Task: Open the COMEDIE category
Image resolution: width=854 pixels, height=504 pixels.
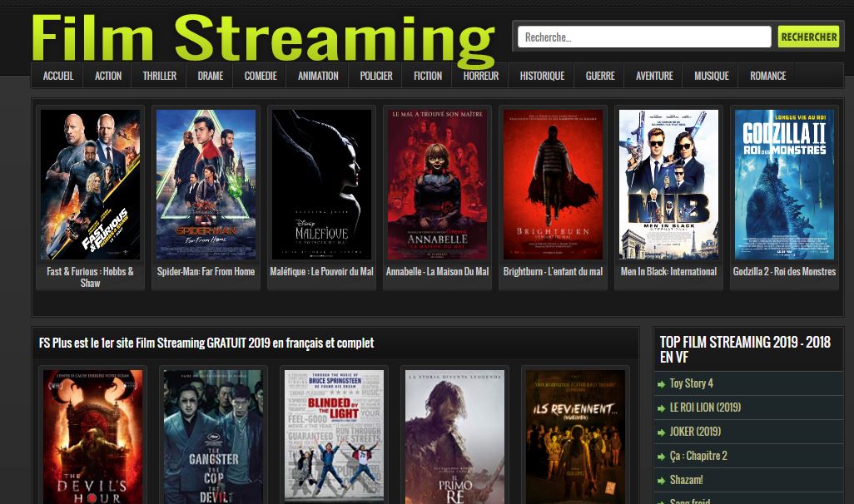Action: 261,76
